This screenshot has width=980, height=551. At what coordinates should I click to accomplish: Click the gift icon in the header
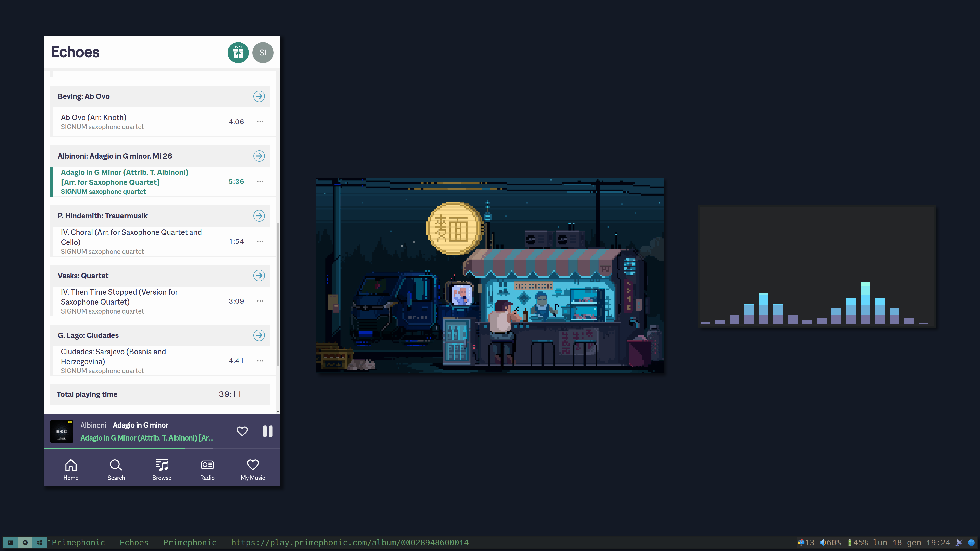238,53
